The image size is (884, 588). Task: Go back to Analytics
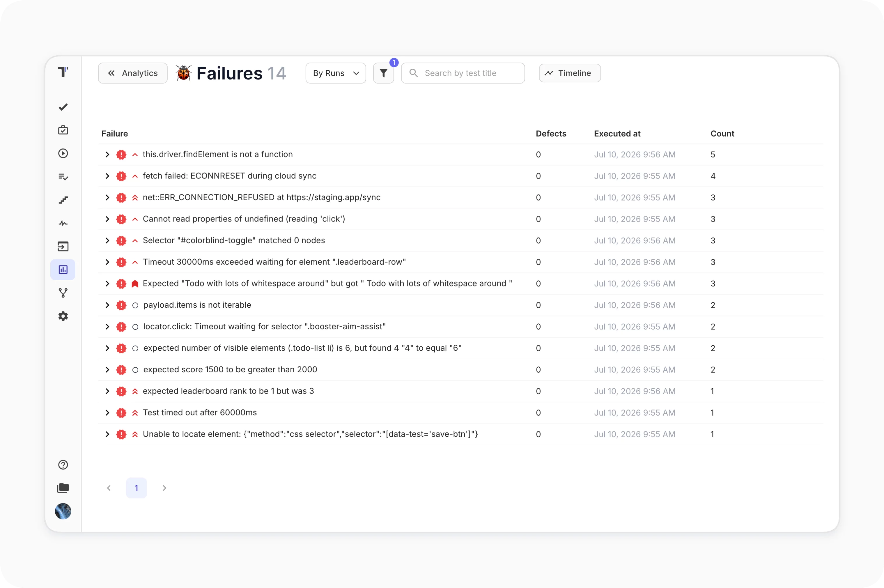pos(133,73)
